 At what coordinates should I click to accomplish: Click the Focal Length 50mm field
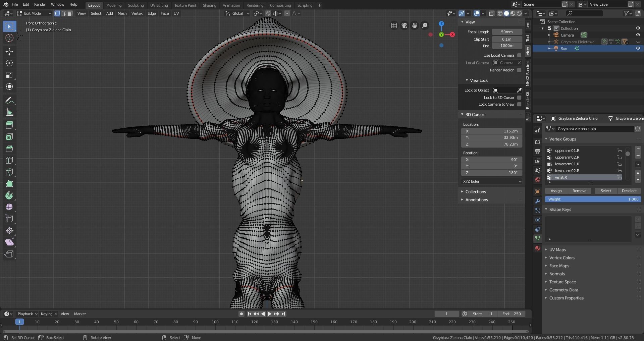(x=507, y=32)
